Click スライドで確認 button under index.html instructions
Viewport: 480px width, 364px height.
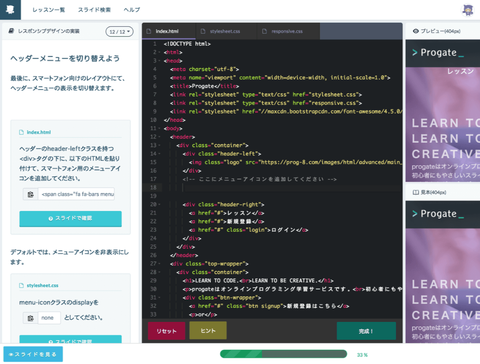pyautogui.click(x=70, y=219)
